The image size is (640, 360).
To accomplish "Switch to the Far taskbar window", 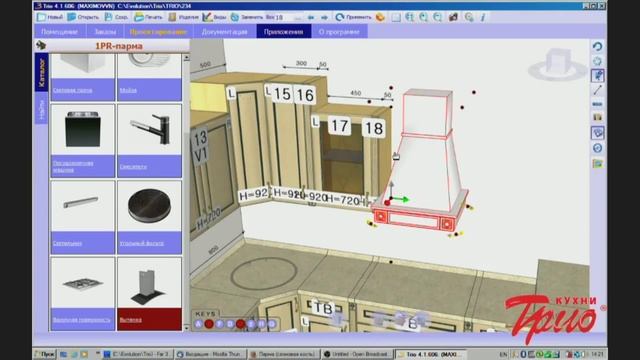I will (138, 354).
